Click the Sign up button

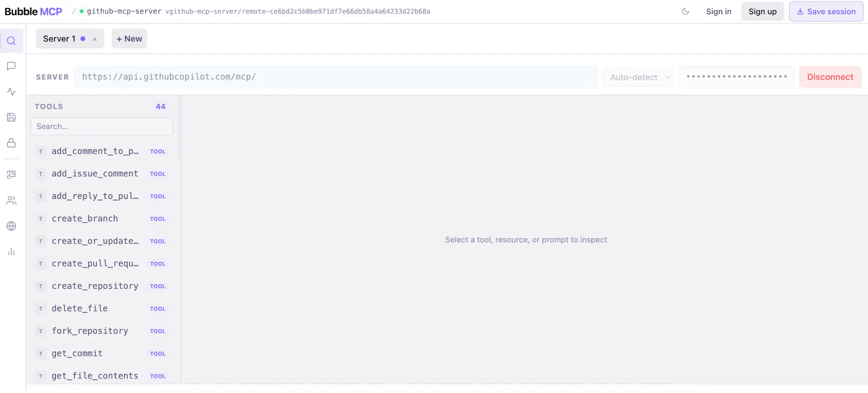click(x=763, y=11)
